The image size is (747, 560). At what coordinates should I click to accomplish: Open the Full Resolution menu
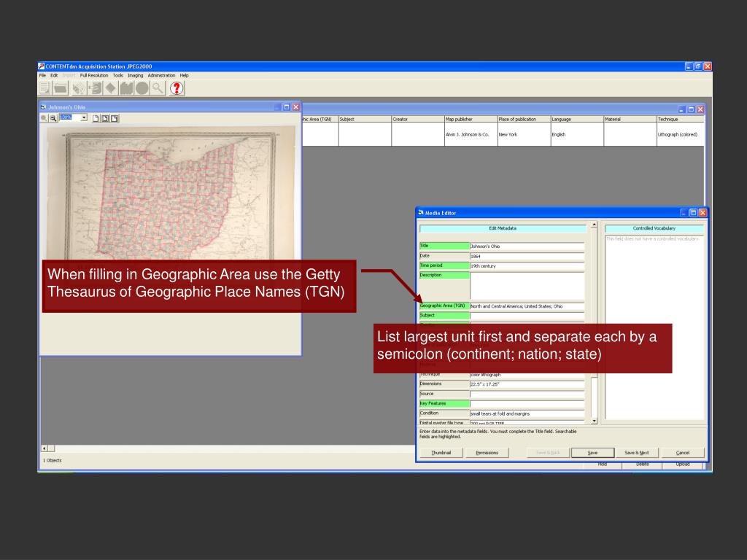coord(94,75)
